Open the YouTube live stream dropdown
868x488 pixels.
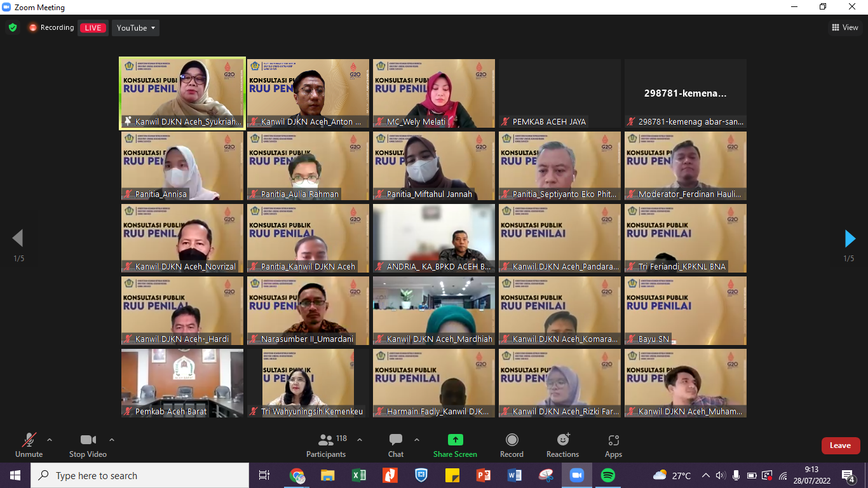136,28
